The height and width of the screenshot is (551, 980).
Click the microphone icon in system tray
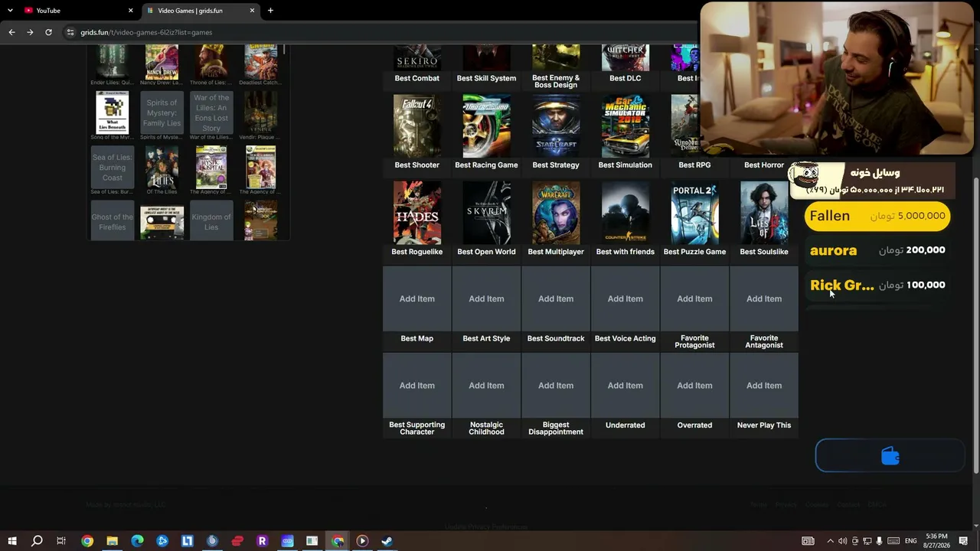880,541
